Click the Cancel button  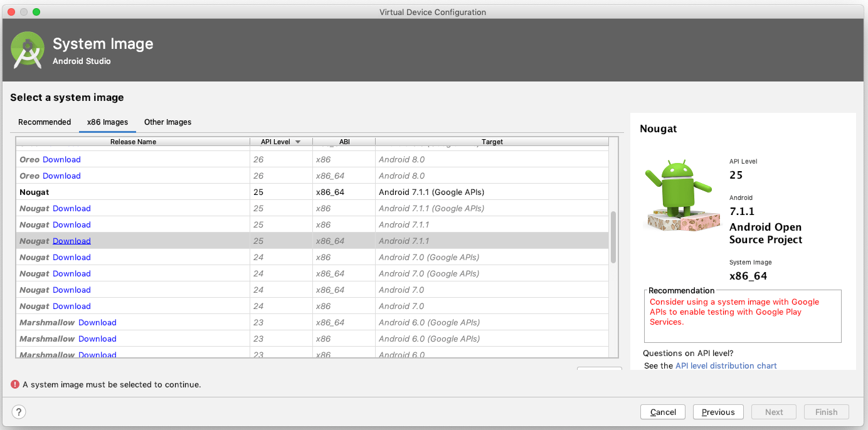coord(663,412)
